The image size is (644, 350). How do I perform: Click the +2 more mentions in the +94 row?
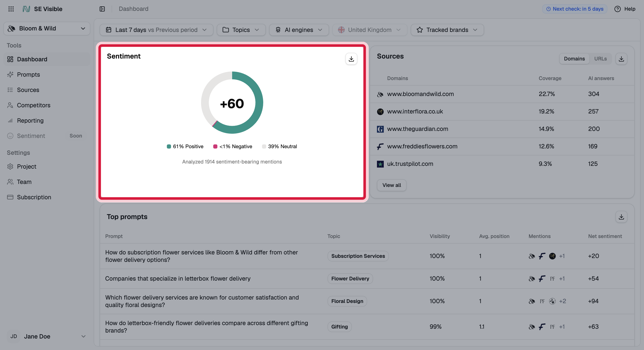tap(562, 301)
